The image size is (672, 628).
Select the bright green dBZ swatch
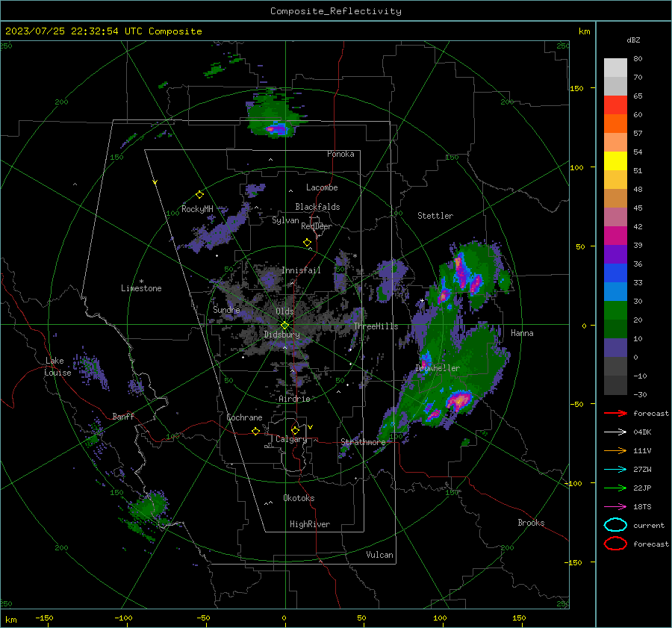point(615,311)
